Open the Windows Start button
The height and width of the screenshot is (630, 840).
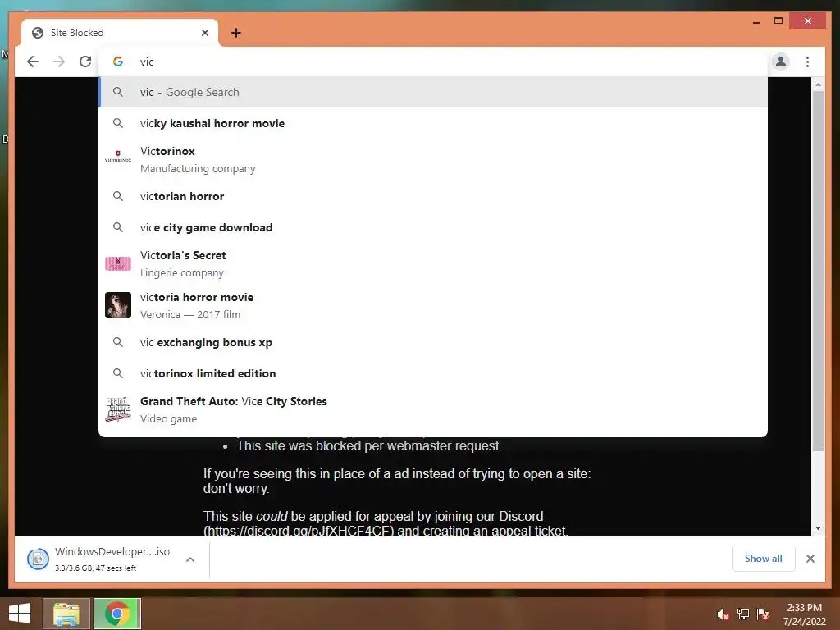click(x=20, y=614)
